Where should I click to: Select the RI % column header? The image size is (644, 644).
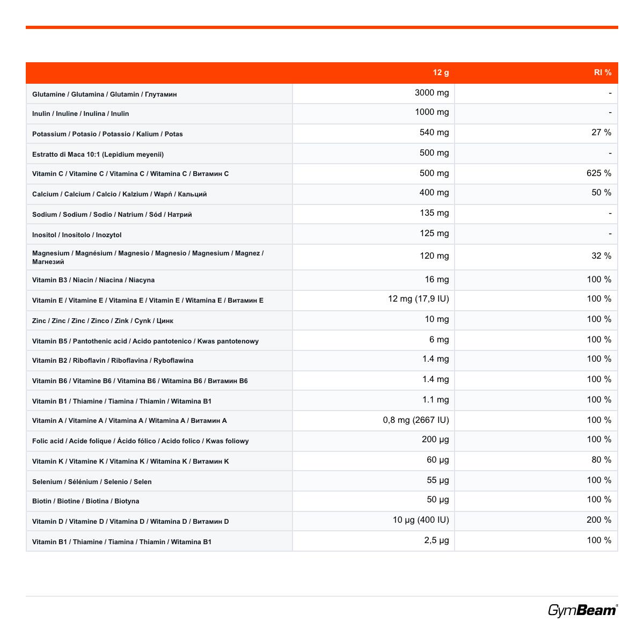tap(603, 72)
